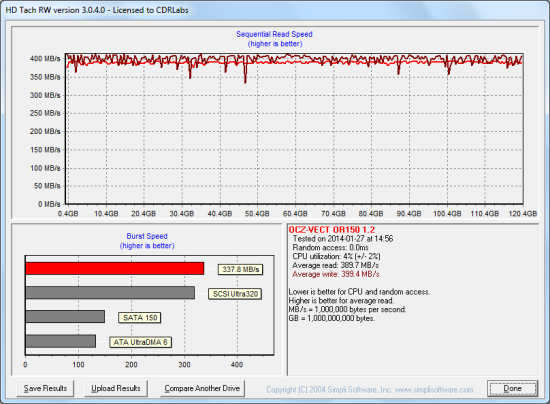Click the gray ATA UltraDMA 6 bar
The height and width of the screenshot is (404, 550).
61,341
